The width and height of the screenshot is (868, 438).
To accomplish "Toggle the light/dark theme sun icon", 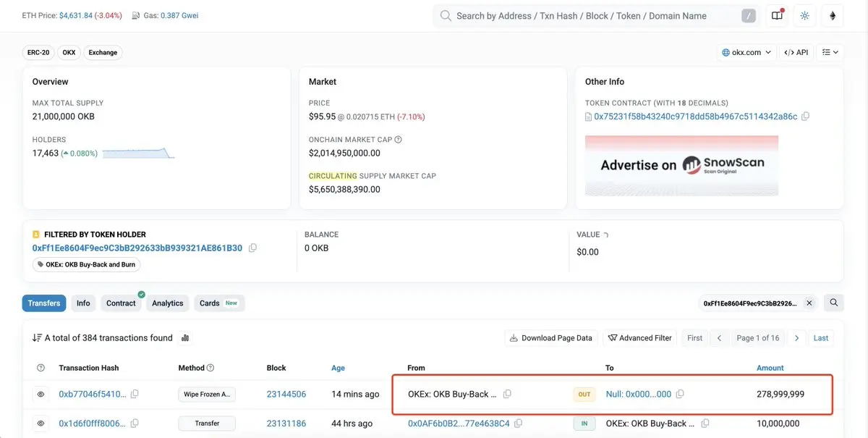I will tap(804, 16).
